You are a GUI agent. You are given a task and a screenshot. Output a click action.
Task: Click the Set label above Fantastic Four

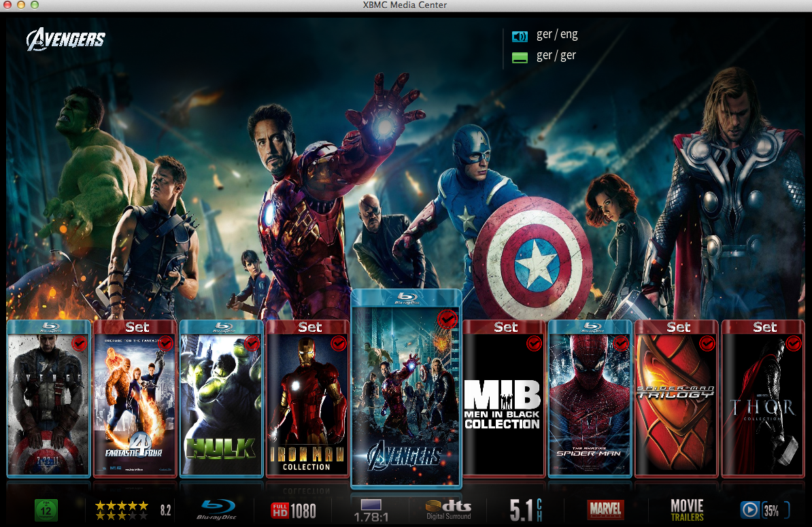pyautogui.click(x=137, y=327)
